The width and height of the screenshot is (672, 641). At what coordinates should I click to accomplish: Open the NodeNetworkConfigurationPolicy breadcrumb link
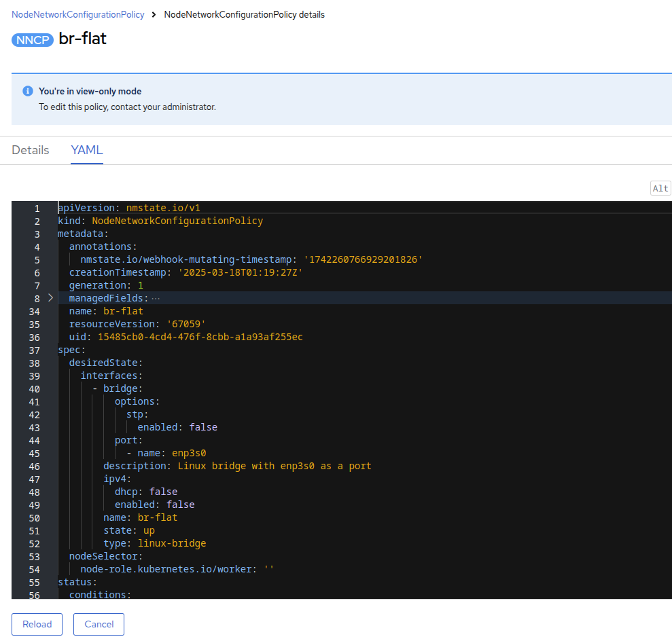pyautogui.click(x=78, y=14)
